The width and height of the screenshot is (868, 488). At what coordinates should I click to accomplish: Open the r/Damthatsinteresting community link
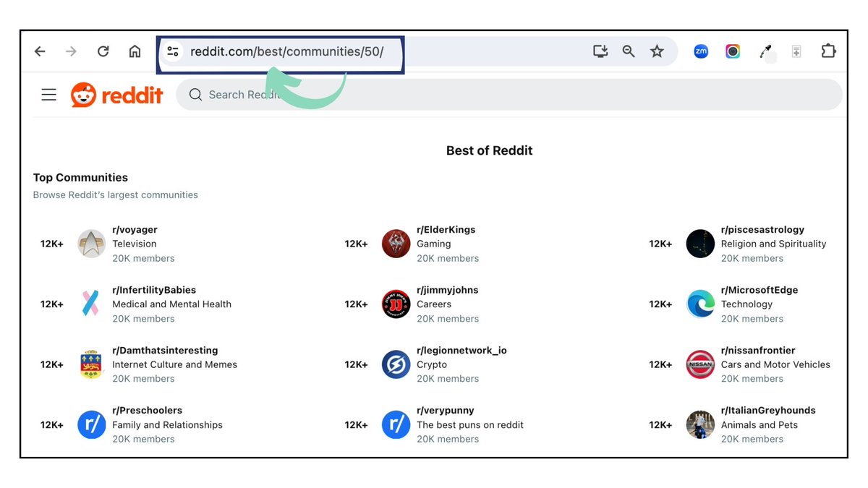pyautogui.click(x=165, y=351)
